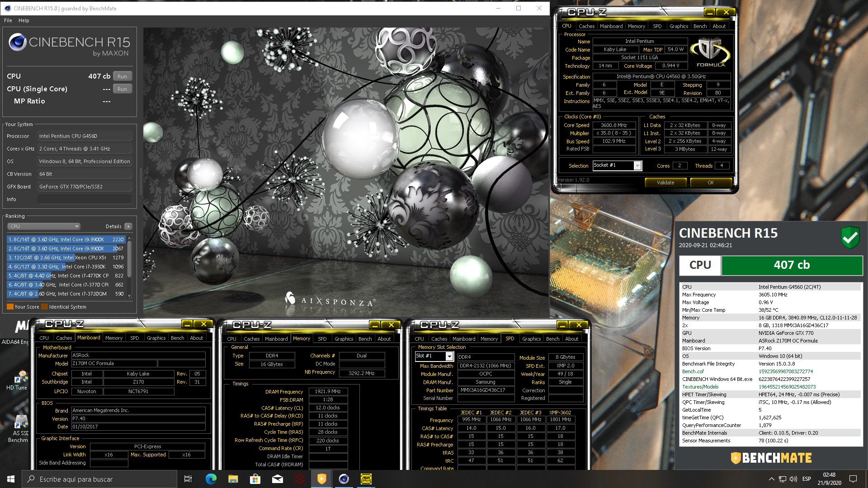The image size is (868, 488).
Task: Open Cinebench Help menu
Action: (24, 20)
